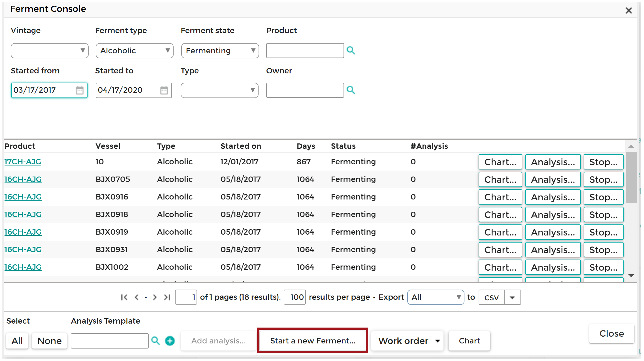Open 16CH-AJG link for vessel BJX0919

pyautogui.click(x=23, y=232)
